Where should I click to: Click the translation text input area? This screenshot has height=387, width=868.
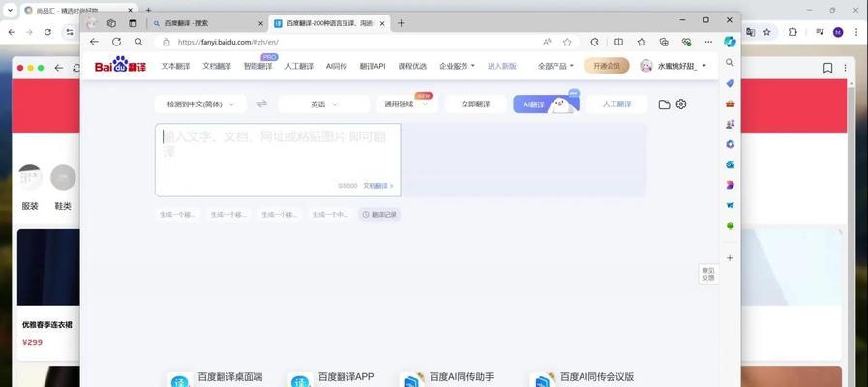click(278, 160)
